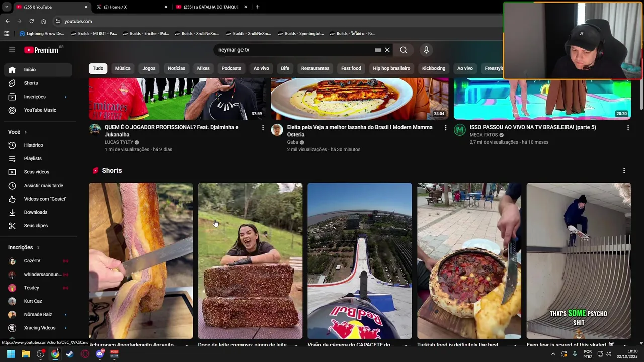Open the Doce de leite cremoso Short thumbnail
The width and height of the screenshot is (644, 362).
point(250,260)
